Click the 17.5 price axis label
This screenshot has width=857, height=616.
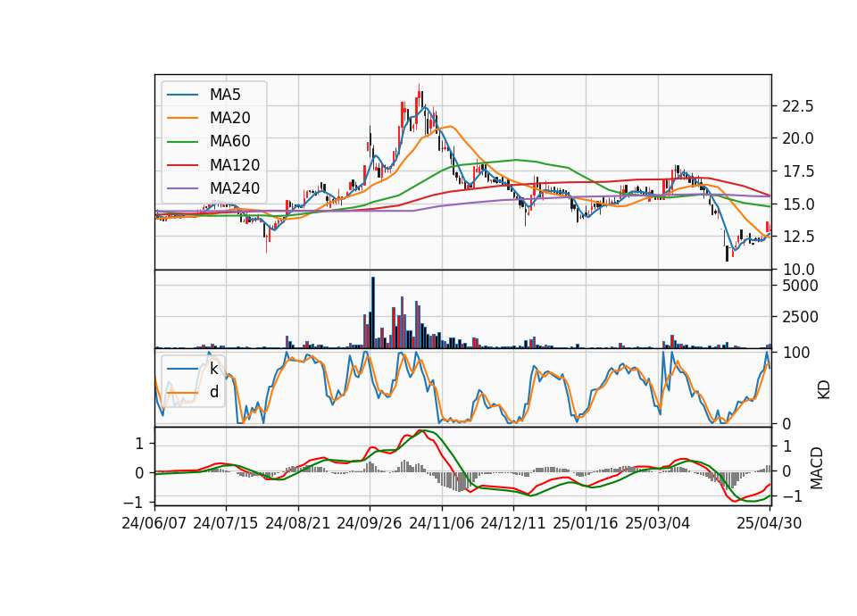798,171
